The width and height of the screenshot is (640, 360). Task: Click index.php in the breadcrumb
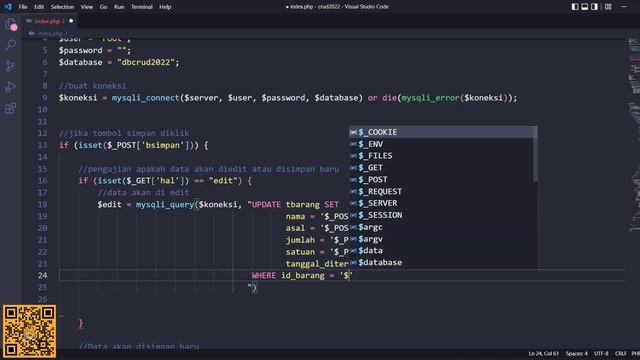click(x=49, y=33)
